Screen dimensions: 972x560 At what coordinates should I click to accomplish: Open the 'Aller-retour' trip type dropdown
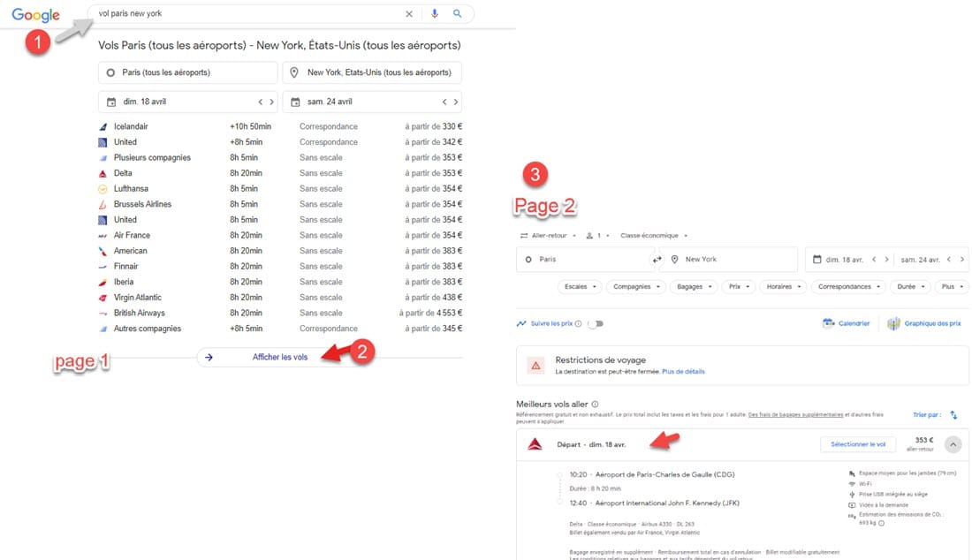point(549,236)
